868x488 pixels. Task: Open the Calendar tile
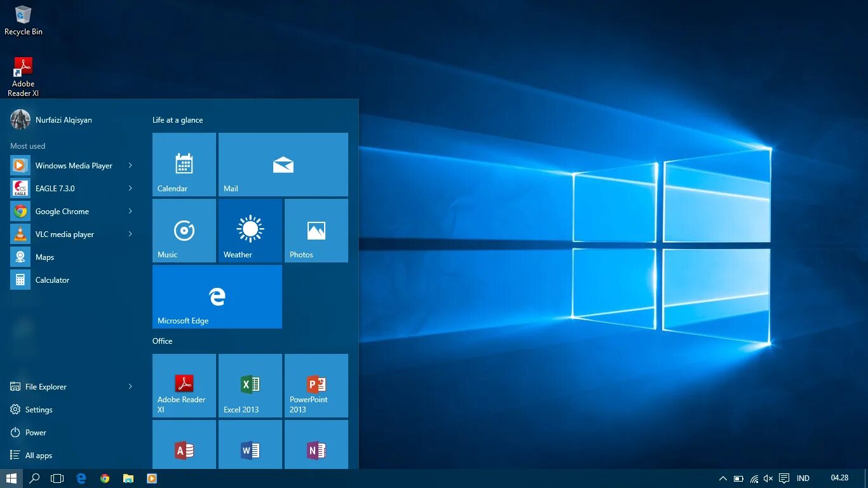point(184,165)
